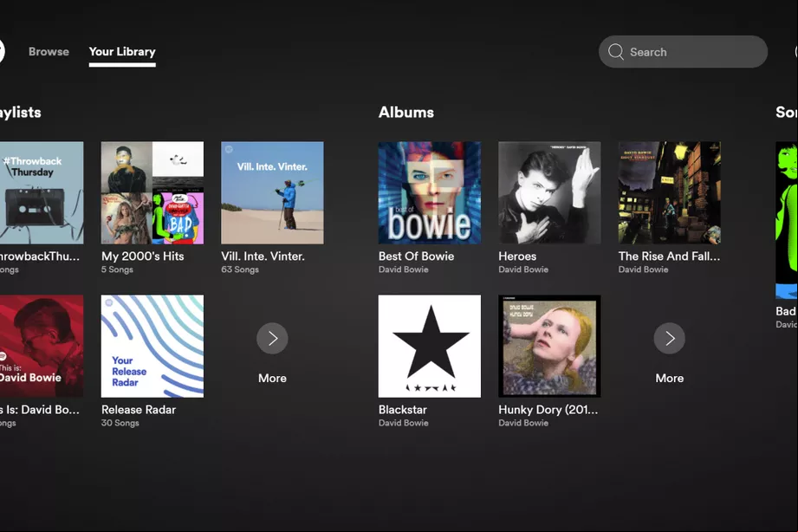The image size is (798, 532).
Task: Open the green cover in Songs section
Action: (x=786, y=220)
